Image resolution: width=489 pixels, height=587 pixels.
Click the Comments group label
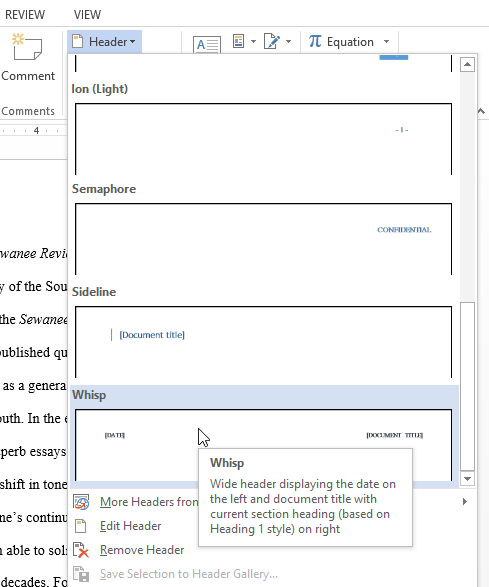click(x=28, y=111)
